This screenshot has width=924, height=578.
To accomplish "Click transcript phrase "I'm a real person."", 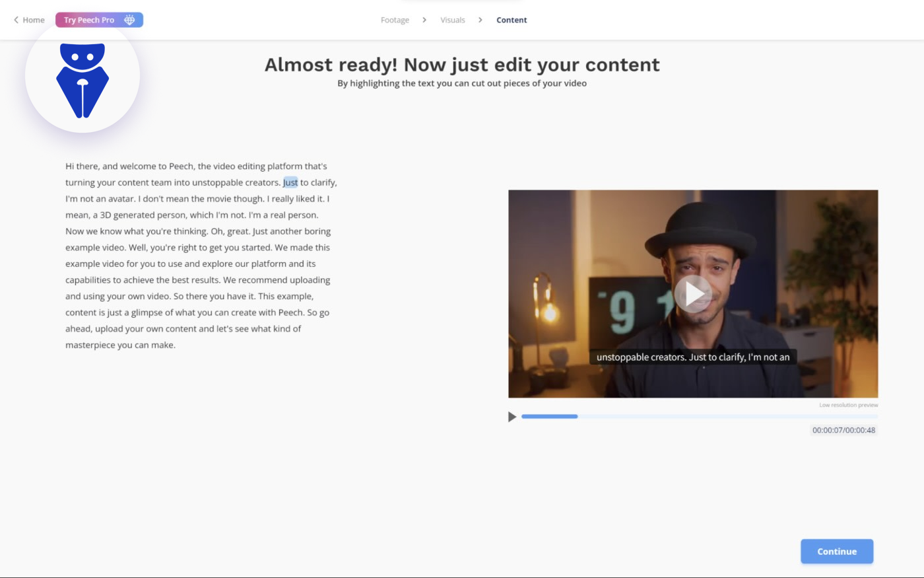I will tap(283, 215).
